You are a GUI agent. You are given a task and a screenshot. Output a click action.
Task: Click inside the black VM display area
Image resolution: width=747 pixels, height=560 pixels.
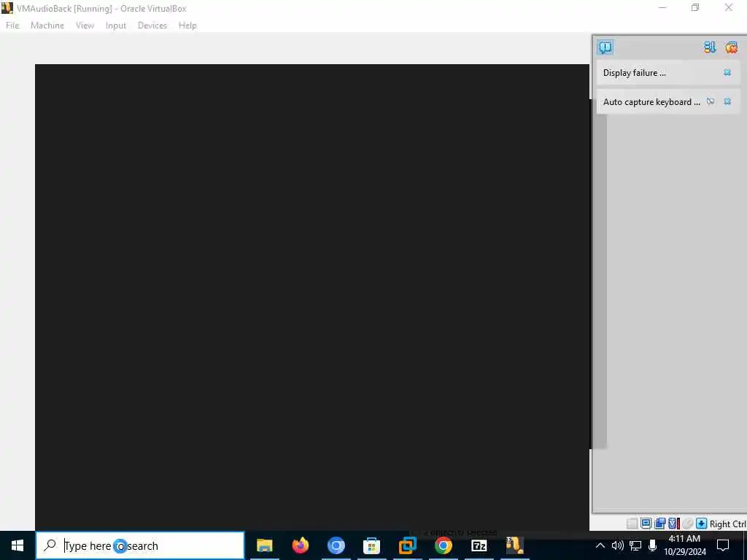coord(312,297)
